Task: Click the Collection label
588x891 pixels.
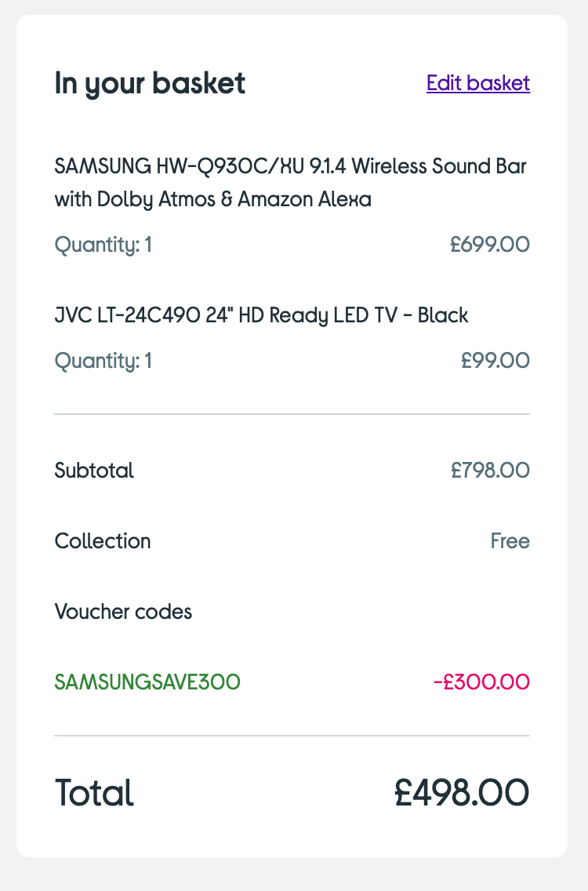Action: coord(103,541)
